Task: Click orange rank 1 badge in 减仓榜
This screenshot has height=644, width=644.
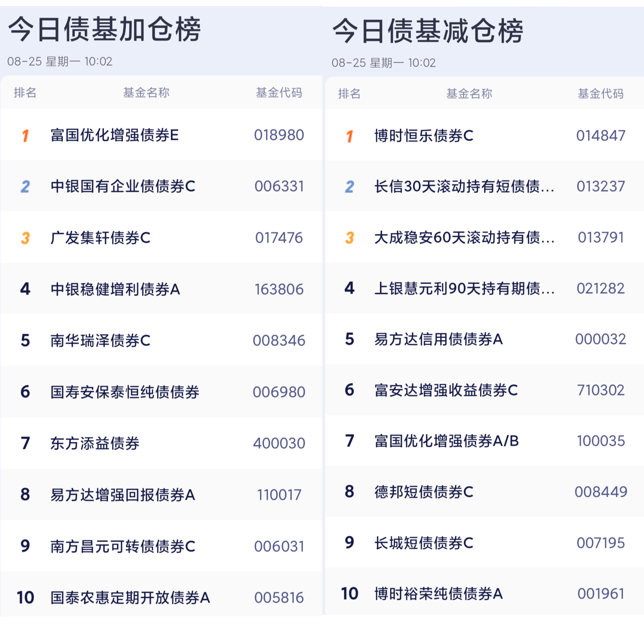Action: 349,136
